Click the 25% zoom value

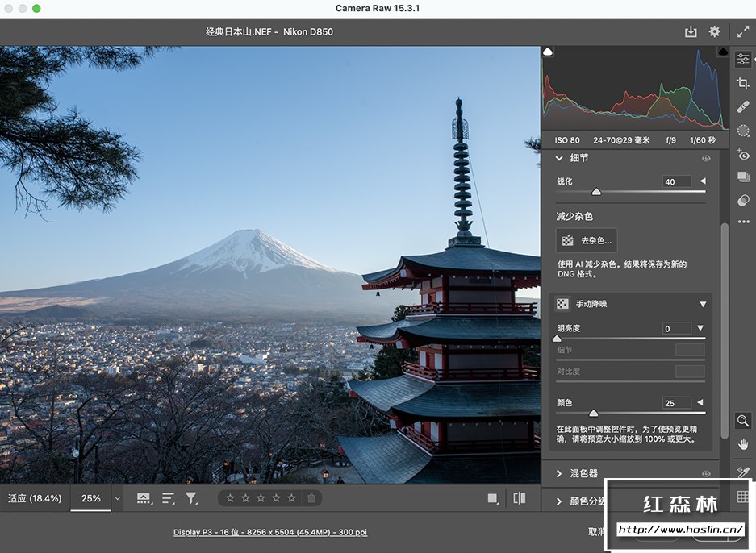click(91, 498)
